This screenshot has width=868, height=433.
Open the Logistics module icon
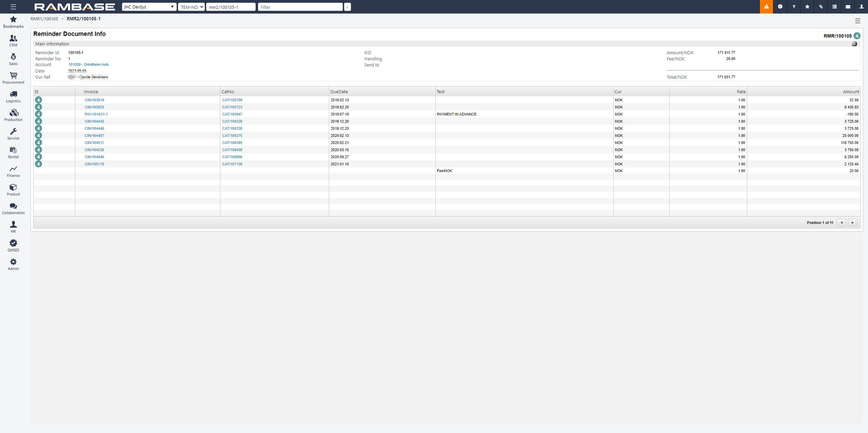click(x=13, y=96)
